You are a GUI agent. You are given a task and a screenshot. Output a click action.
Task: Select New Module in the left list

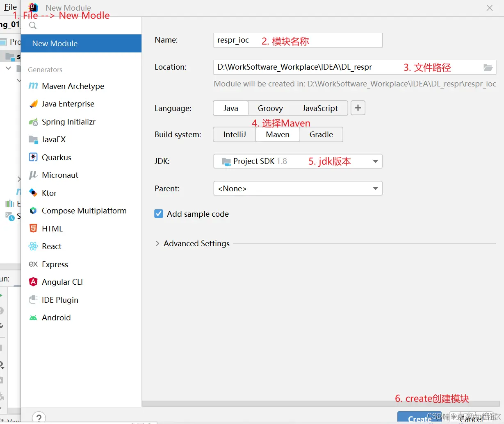click(x=81, y=43)
